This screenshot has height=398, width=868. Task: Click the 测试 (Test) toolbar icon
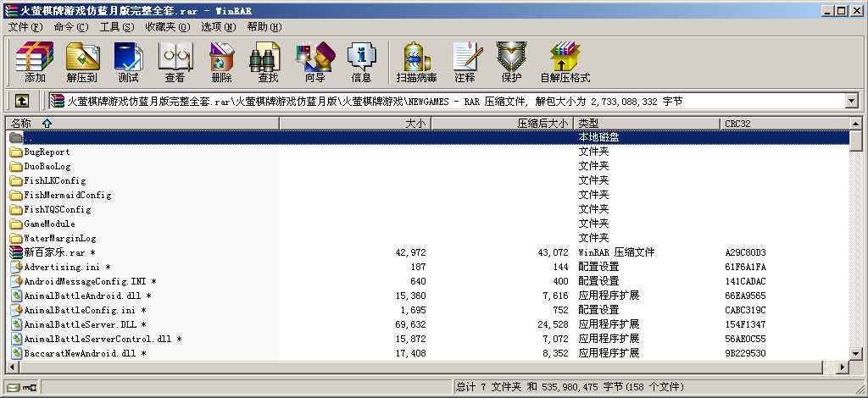coord(128,57)
